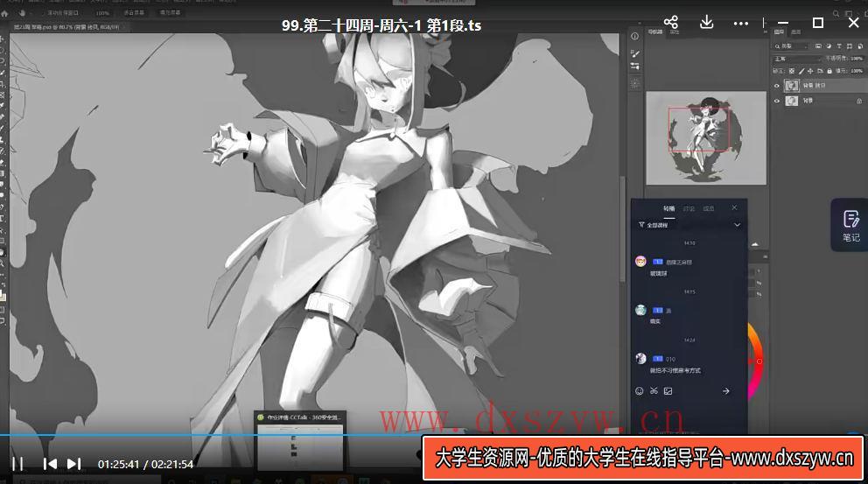Hide the top 背景 拷贝 layer
Image resolution: width=868 pixels, height=484 pixels.
777,86
